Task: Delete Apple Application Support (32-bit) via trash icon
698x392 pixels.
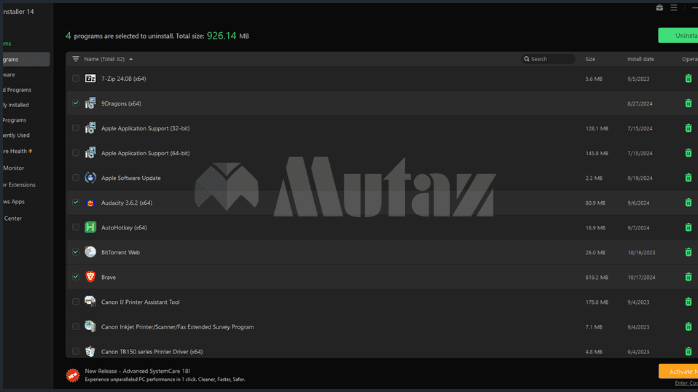Action: click(x=688, y=128)
